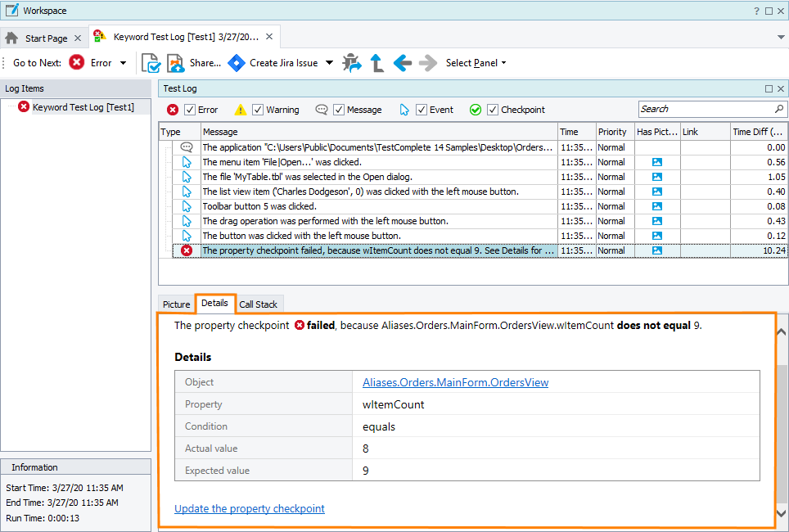Viewport: 789px width, 532px height.
Task: Expand the Create Jira Issue dropdown arrow
Action: pyautogui.click(x=329, y=63)
